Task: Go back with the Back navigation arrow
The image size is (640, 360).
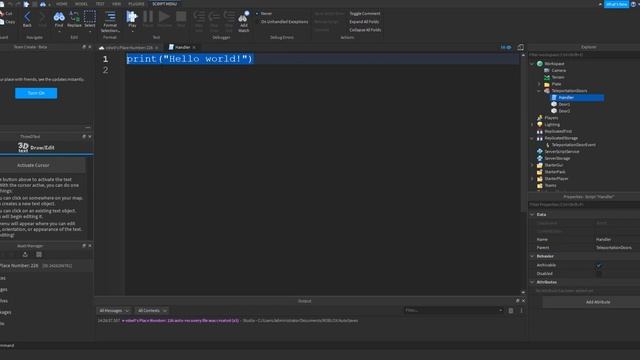Action: tap(27, 19)
